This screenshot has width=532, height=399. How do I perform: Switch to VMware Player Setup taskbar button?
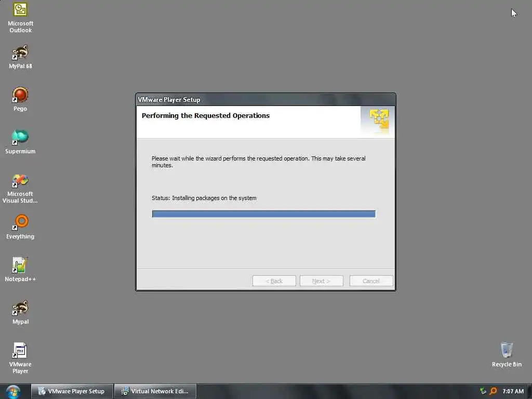72,391
